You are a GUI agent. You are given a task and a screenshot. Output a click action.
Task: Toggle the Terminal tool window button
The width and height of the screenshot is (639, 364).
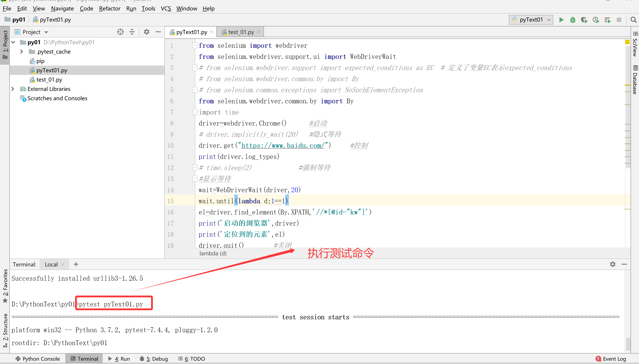(x=84, y=359)
